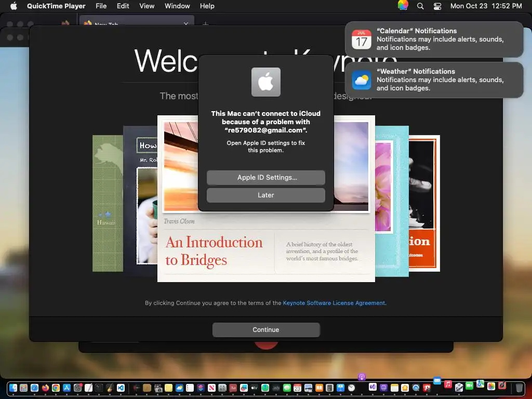
Task: Open Reminders from the Dock
Action: 190,388
